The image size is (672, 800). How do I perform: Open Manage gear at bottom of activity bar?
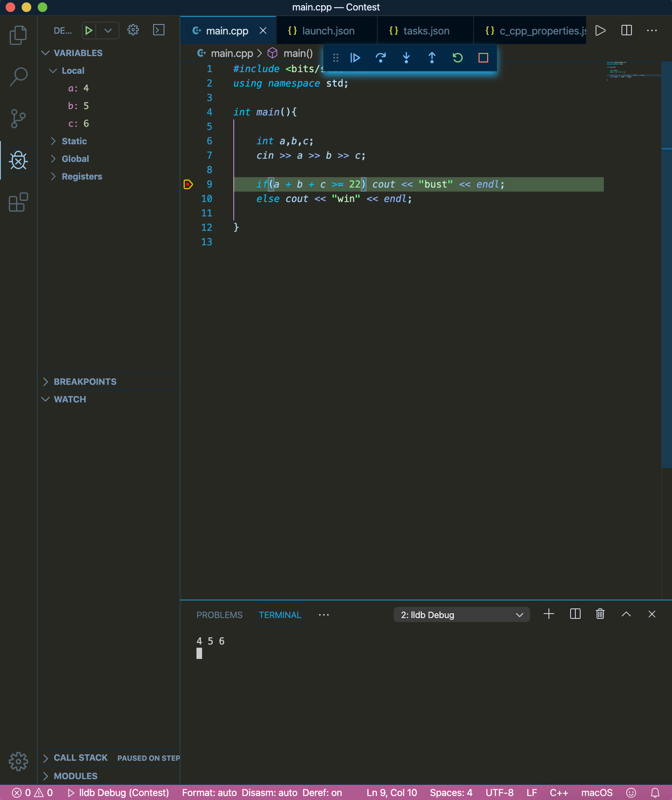(x=18, y=761)
